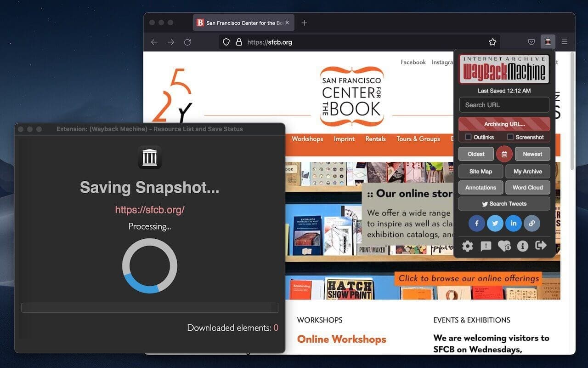This screenshot has width=588, height=368.
Task: Click the logout arrow icon
Action: coord(541,246)
